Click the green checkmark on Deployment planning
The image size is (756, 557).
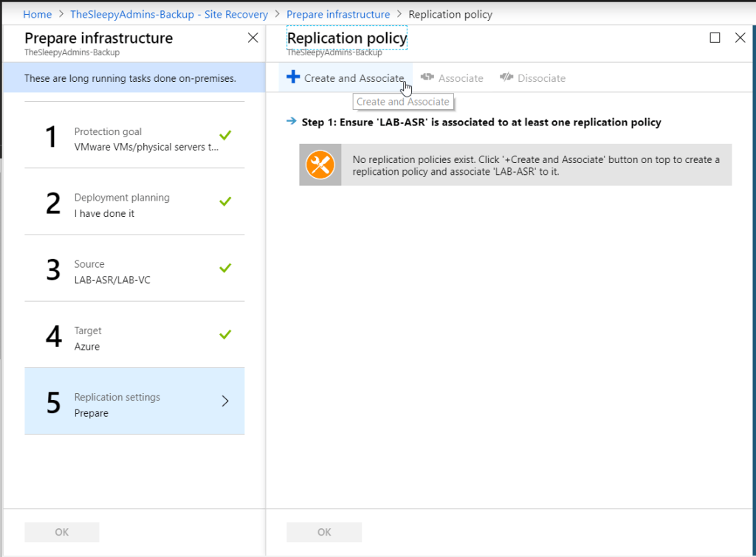point(225,201)
